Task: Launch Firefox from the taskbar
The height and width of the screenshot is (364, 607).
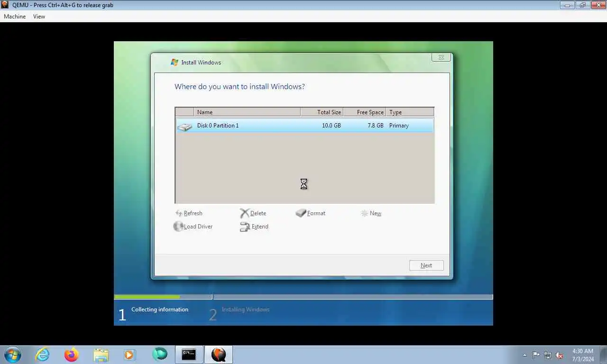Action: (x=72, y=355)
